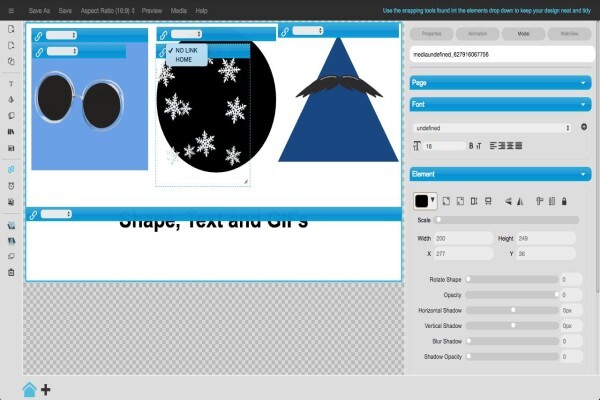Open the hamburger menu in top bar
The image size is (600, 400).
(x=11, y=11)
